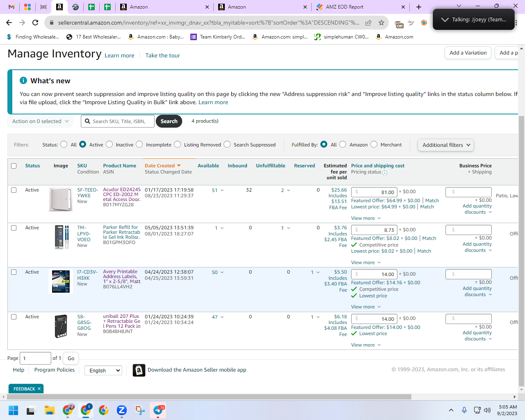Screen dimensions: 525x420
Task: Expand Unfulfillable 2 arrow on Acudor row
Action: [288, 190]
